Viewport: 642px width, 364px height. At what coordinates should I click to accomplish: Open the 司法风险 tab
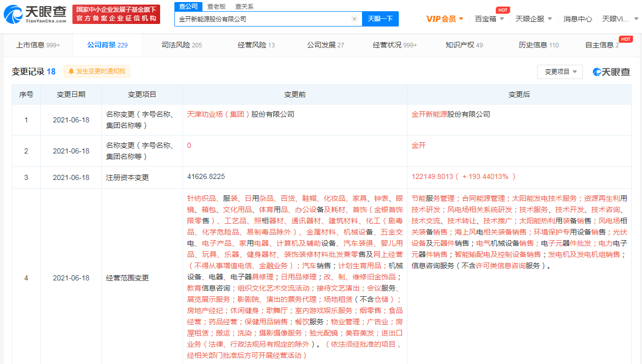pyautogui.click(x=182, y=45)
